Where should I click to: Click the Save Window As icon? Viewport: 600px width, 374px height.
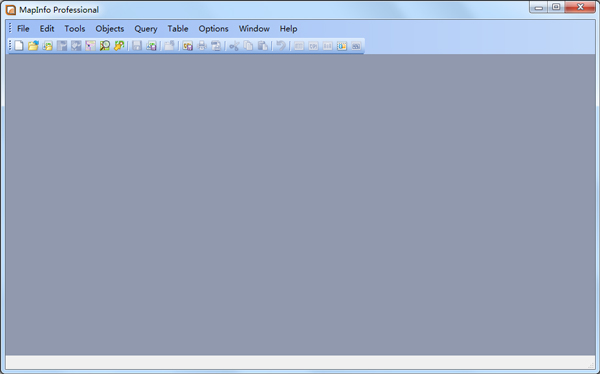[x=187, y=46]
